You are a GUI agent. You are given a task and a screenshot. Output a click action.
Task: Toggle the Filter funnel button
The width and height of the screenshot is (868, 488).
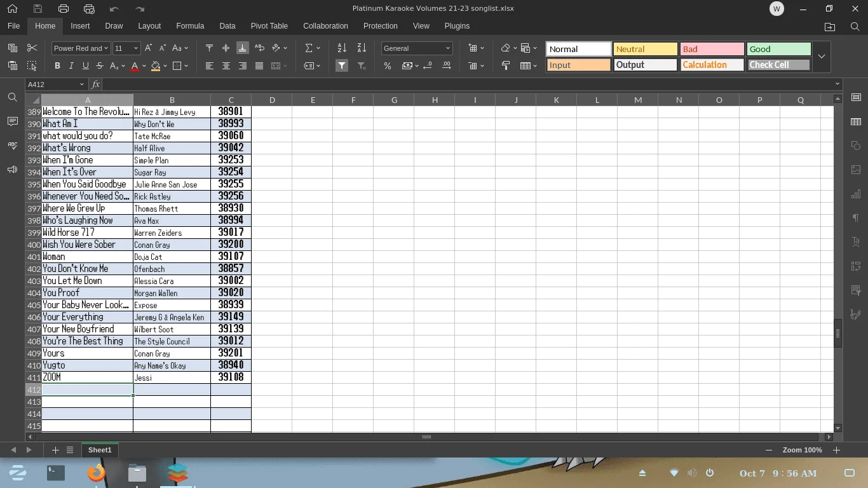coord(342,65)
